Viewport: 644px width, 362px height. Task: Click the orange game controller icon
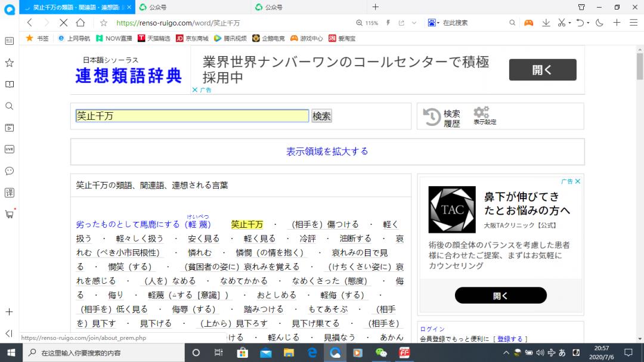[528, 23]
